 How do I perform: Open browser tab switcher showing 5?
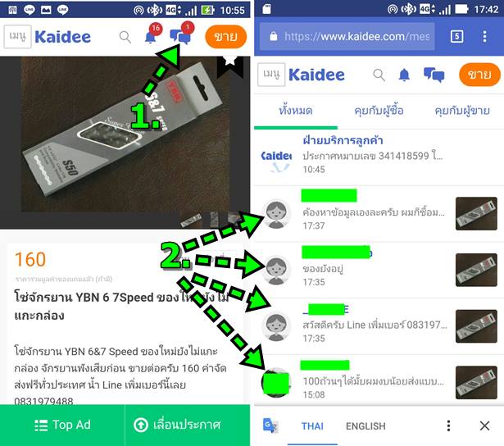(x=457, y=36)
